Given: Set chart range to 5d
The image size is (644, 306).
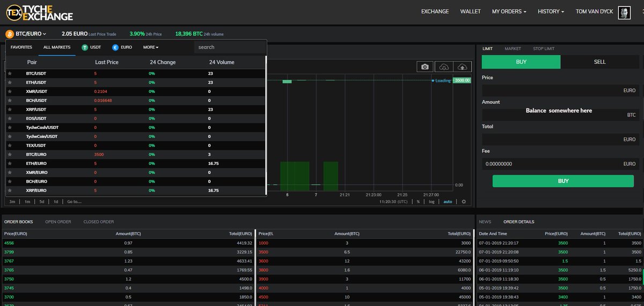Looking at the screenshot, I should [x=42, y=202].
